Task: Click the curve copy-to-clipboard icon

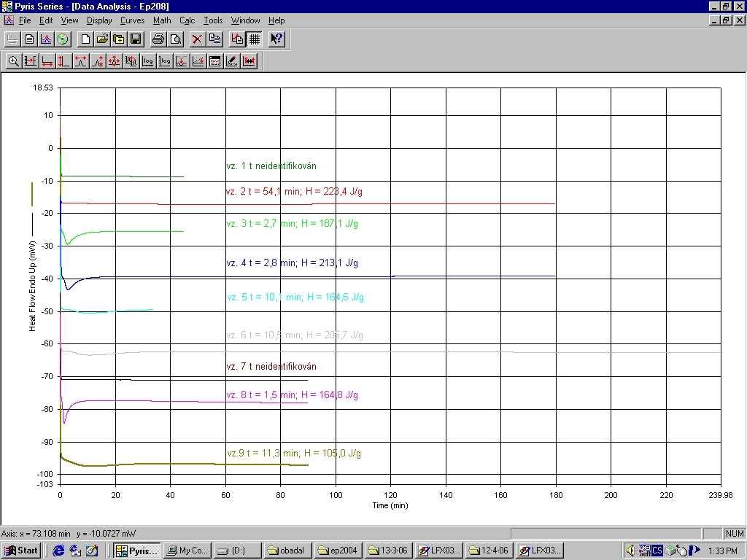Action: pyautogui.click(x=237, y=39)
